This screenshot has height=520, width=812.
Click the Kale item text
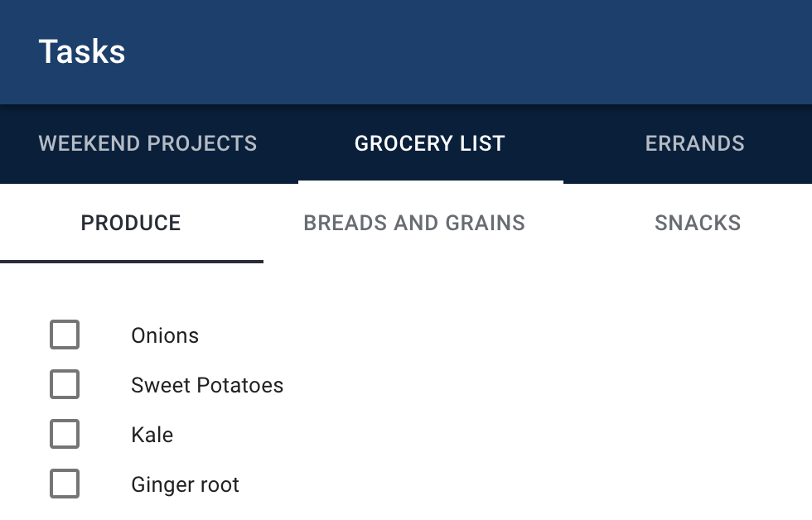pos(152,436)
